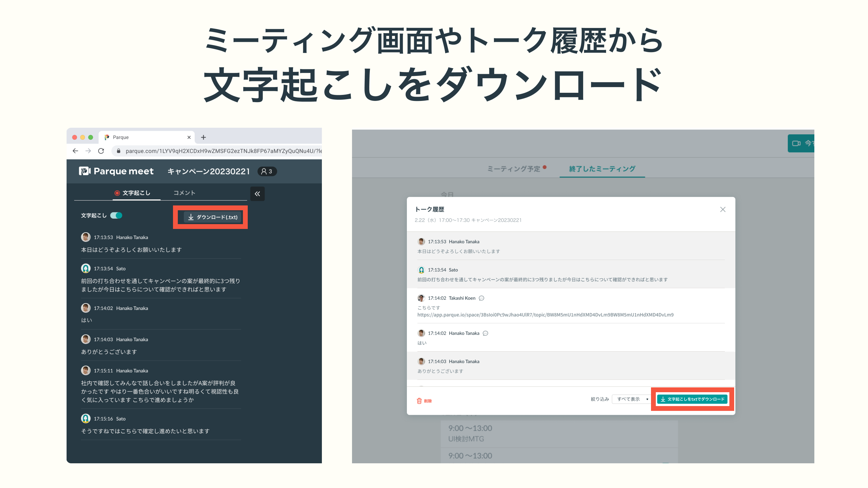868x488 pixels.
Task: Click the browser back arrow
Action: (x=75, y=151)
